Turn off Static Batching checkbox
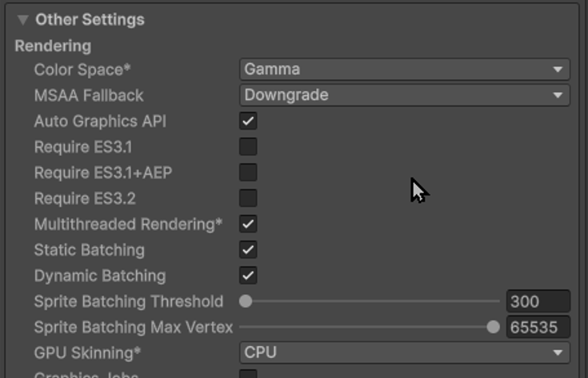 click(248, 250)
